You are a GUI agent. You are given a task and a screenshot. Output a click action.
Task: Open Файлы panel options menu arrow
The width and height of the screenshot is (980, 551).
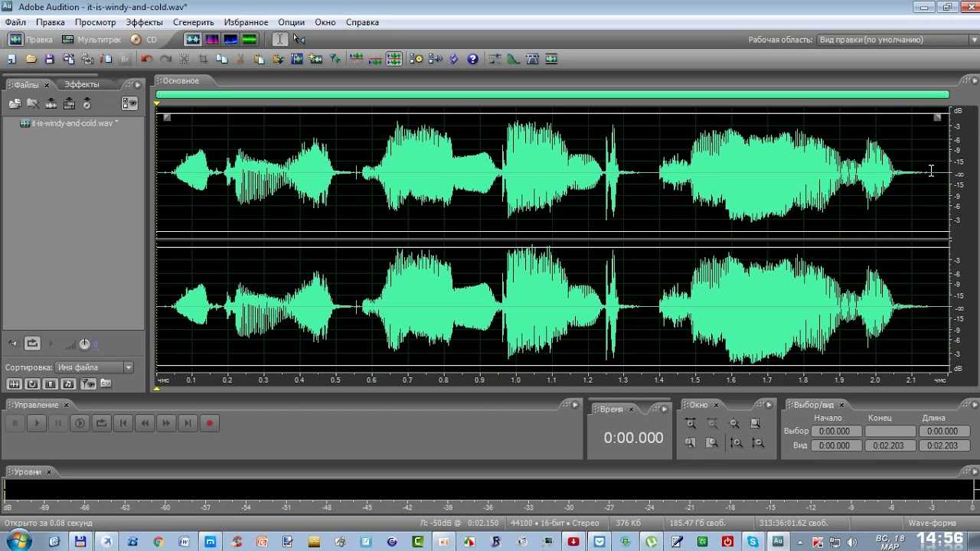coord(138,84)
